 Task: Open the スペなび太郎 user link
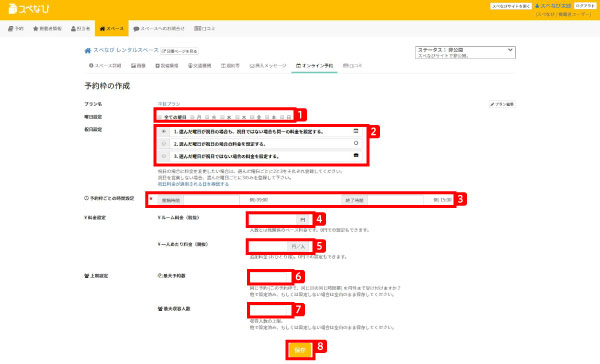[553, 6]
